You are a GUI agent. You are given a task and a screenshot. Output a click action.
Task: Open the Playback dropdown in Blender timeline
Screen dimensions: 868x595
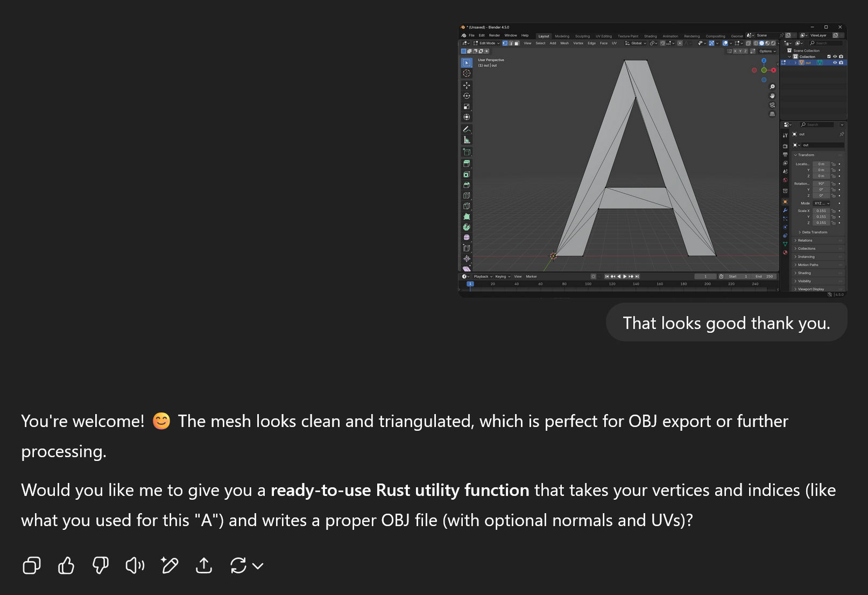[483, 276]
